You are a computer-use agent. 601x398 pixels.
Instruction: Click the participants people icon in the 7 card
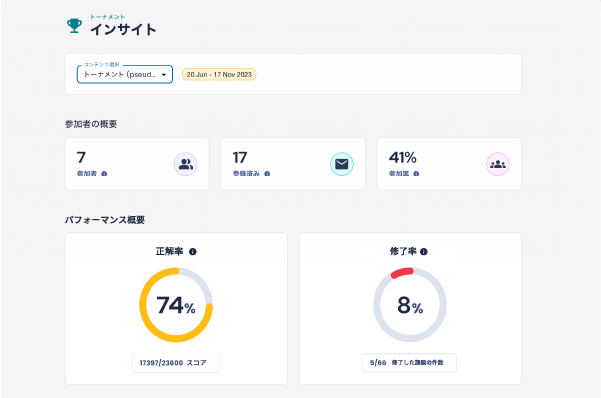click(x=186, y=164)
